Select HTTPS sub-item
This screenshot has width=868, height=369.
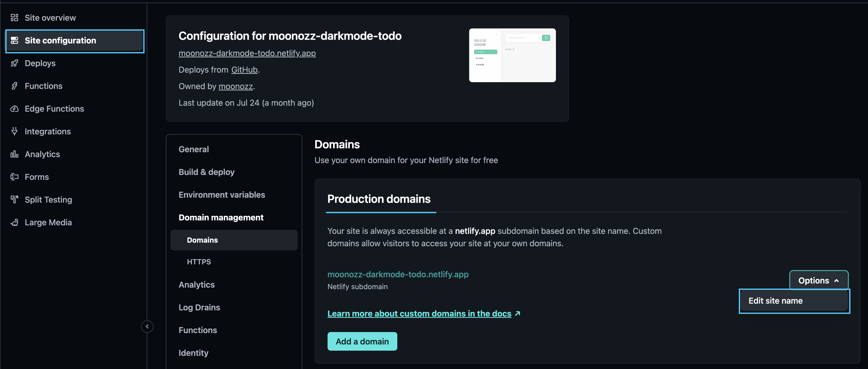point(199,262)
